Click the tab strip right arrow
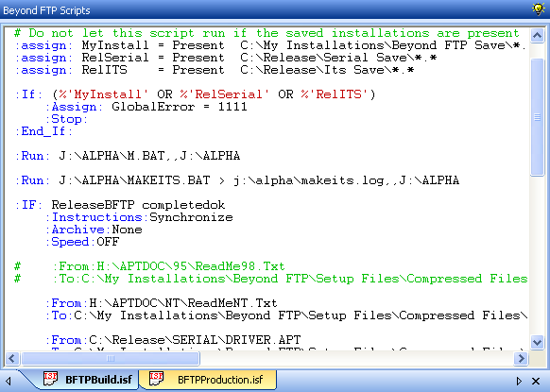Viewport: 550px width, 392px height. coord(519,381)
